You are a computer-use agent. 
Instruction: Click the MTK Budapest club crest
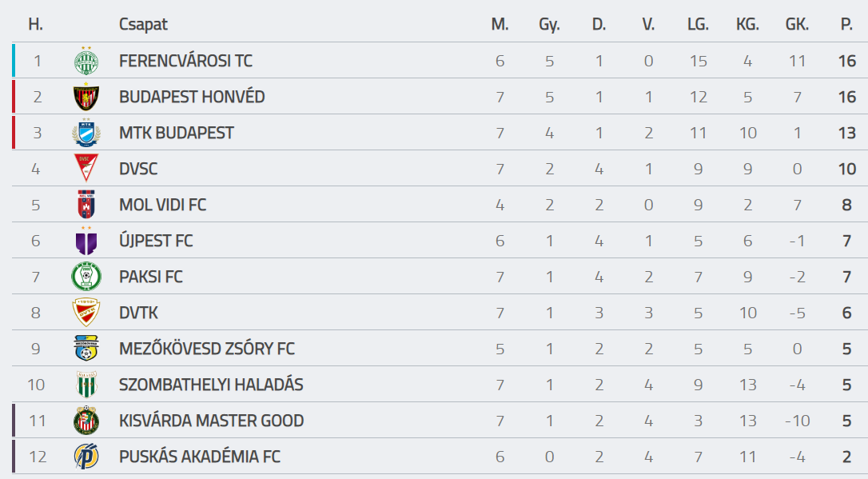[x=86, y=133]
